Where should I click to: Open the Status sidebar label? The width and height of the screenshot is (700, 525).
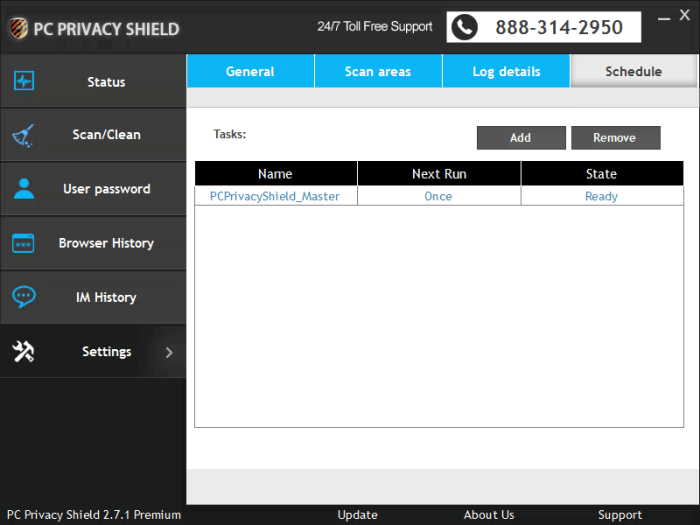click(106, 82)
